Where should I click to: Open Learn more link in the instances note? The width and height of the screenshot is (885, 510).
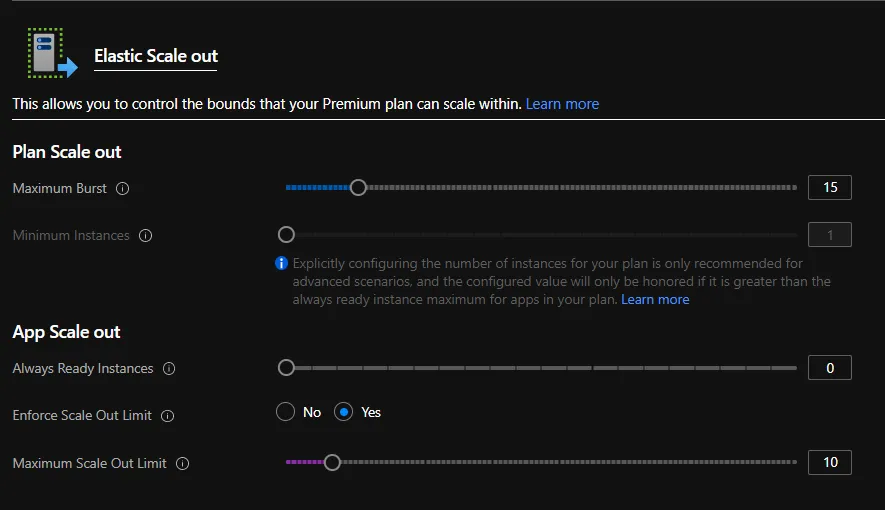[655, 300]
